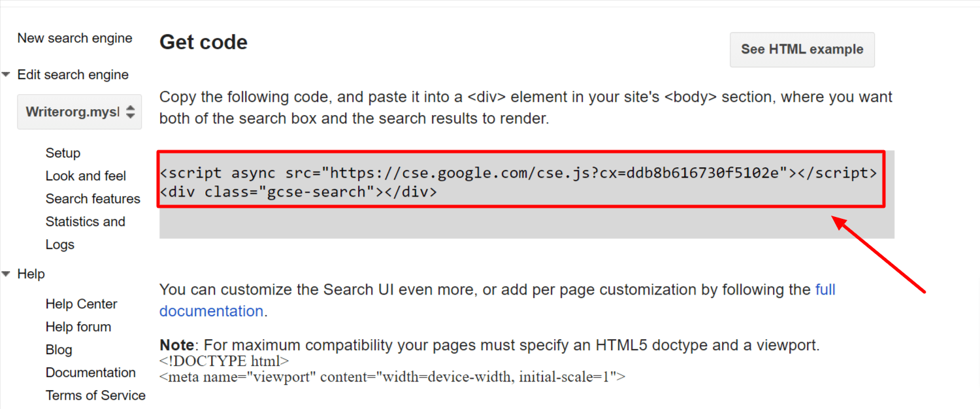Open Look and feel settings
This screenshot has height=409, width=980.
(86, 176)
